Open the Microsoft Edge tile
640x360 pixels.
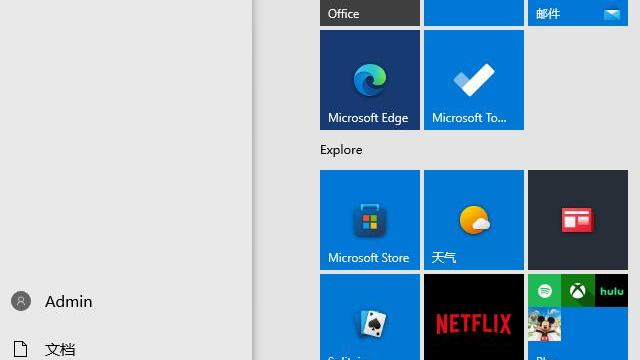[370, 80]
